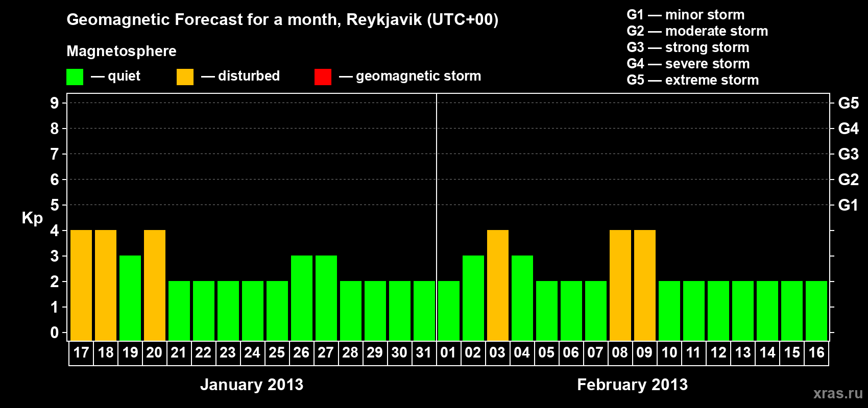Select the February 03 orange bar
Viewport: 868px width, 408px height.
tap(498, 286)
